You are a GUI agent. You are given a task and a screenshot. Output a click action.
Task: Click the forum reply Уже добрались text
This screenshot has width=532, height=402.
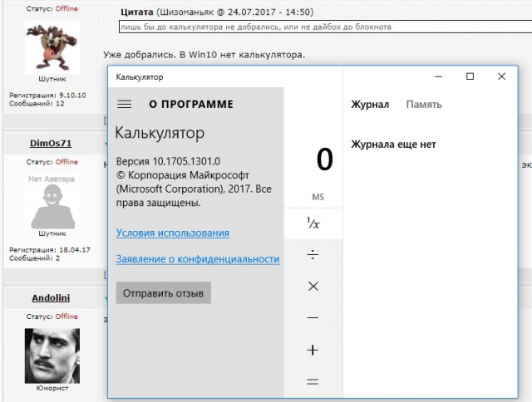coord(204,55)
